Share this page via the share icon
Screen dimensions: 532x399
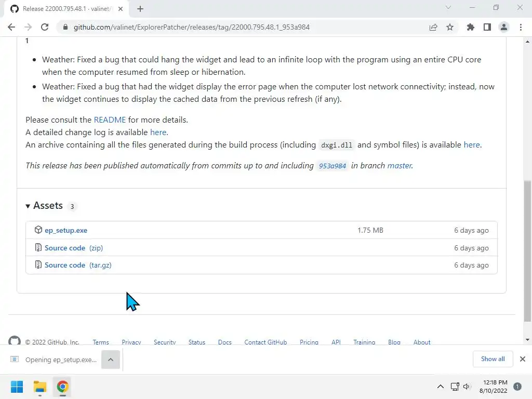(x=433, y=27)
